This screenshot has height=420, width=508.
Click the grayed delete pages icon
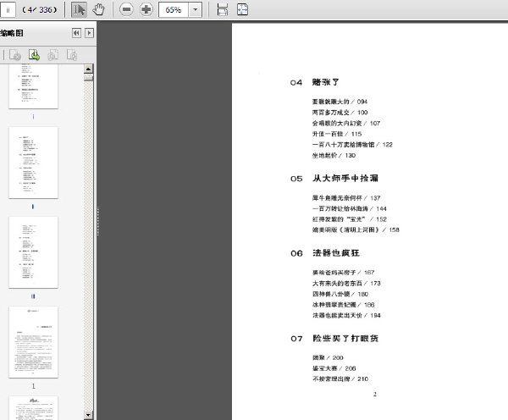click(x=15, y=55)
